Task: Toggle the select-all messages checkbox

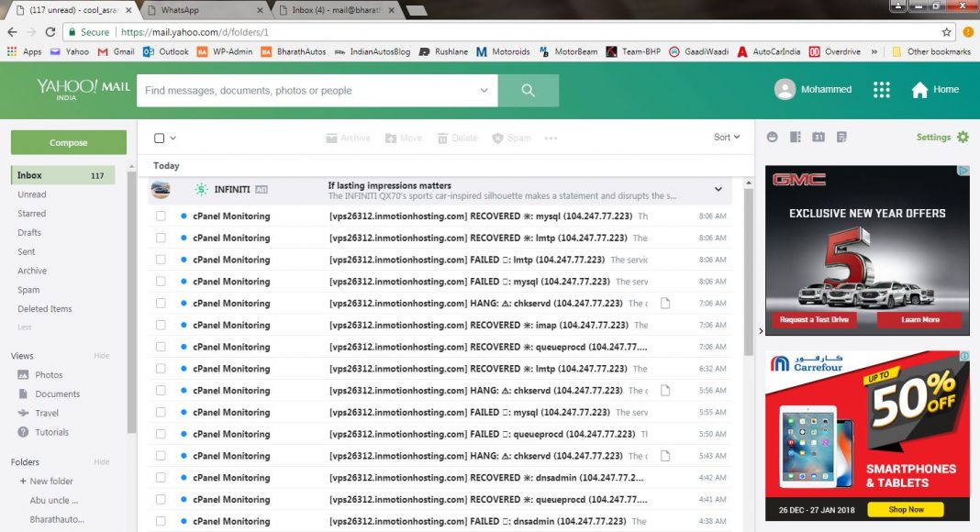Action: (160, 139)
